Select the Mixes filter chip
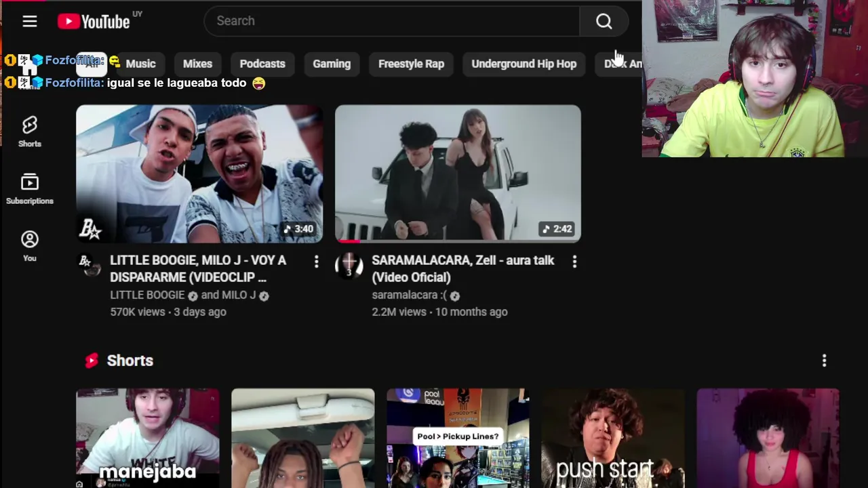 pyautogui.click(x=197, y=64)
